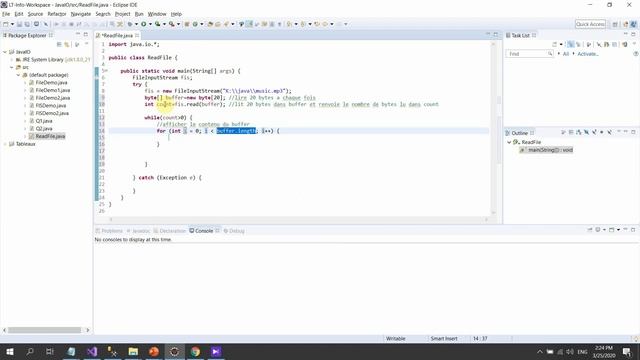
Task: Open the Project menu
Action: 122,14
